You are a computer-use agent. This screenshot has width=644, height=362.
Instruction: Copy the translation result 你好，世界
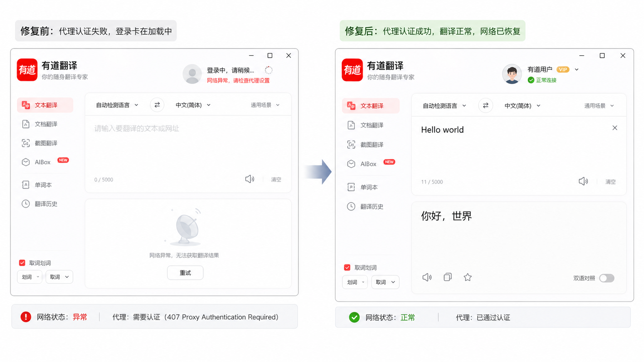pyautogui.click(x=447, y=277)
